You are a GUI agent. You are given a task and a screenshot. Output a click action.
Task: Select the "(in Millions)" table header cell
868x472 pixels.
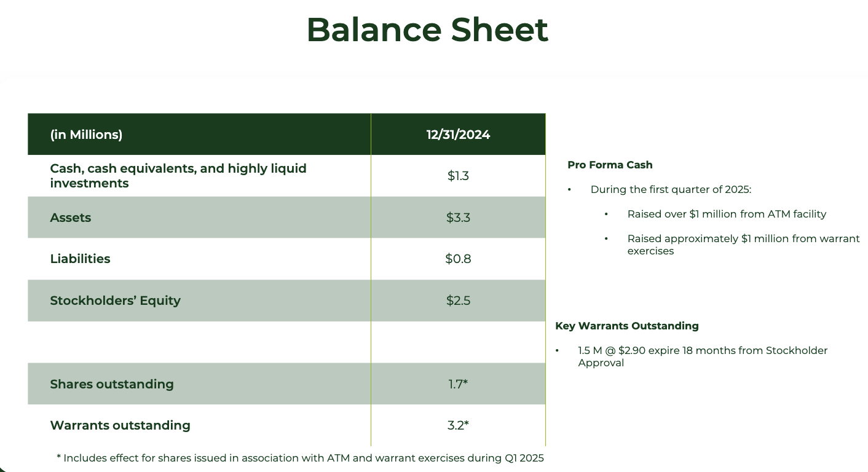pyautogui.click(x=86, y=135)
